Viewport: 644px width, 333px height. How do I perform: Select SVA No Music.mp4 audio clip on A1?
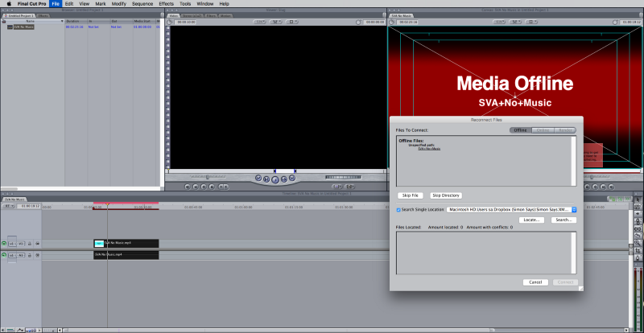tap(126, 255)
